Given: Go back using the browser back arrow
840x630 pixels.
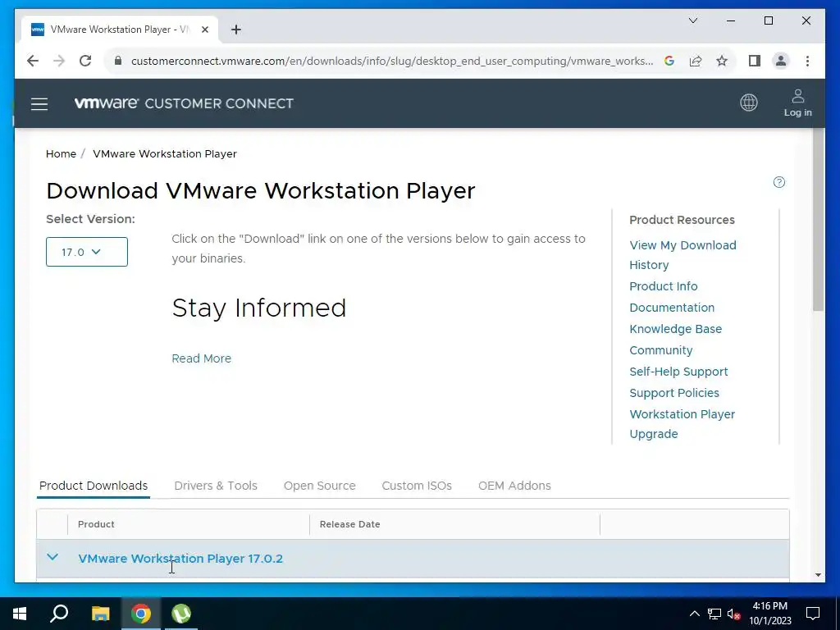Looking at the screenshot, I should 33,61.
